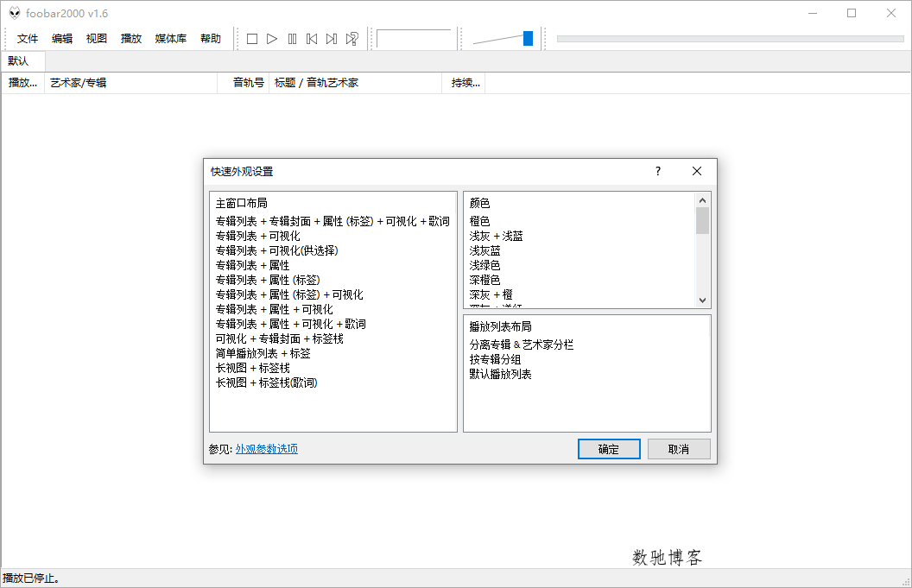Click the Random playback icon

pyautogui.click(x=351, y=39)
